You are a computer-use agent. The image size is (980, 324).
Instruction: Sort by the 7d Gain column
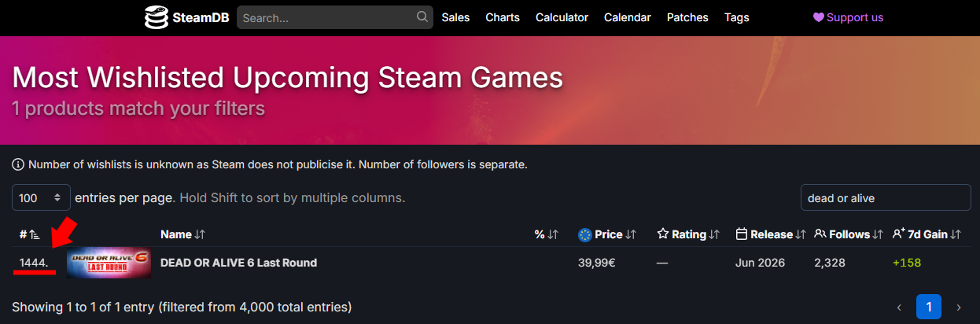[x=927, y=234]
